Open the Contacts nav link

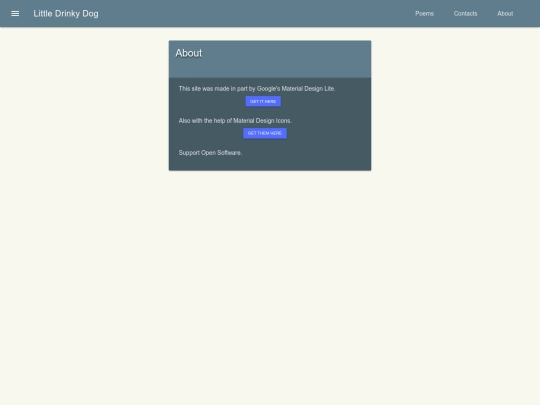pos(465,14)
